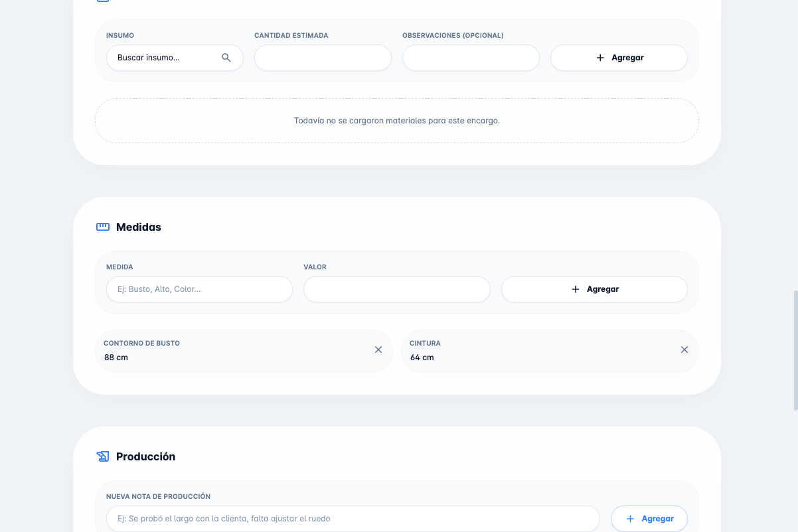This screenshot has height=532, width=798.
Task: Click the page's vertical scrollbar thumb
Action: 795,351
